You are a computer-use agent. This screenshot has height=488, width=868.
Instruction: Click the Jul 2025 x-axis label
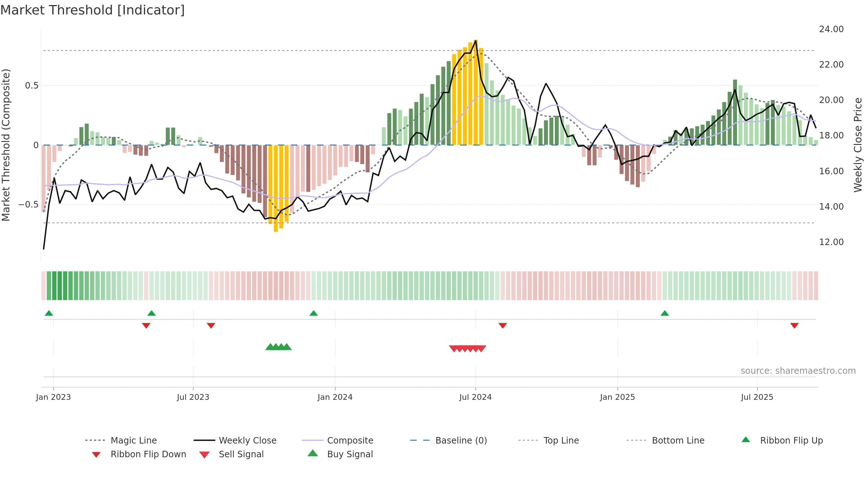[757, 397]
